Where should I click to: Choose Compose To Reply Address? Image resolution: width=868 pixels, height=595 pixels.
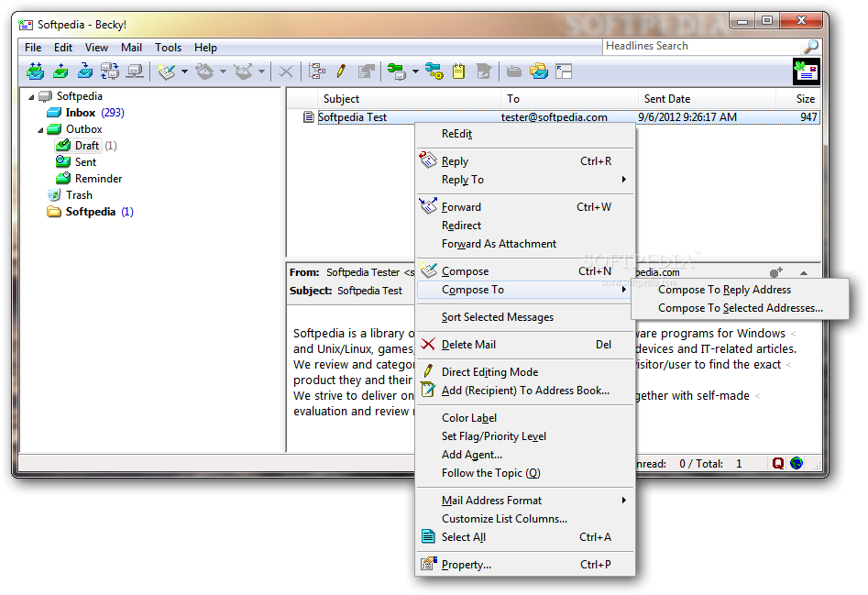[x=740, y=290]
